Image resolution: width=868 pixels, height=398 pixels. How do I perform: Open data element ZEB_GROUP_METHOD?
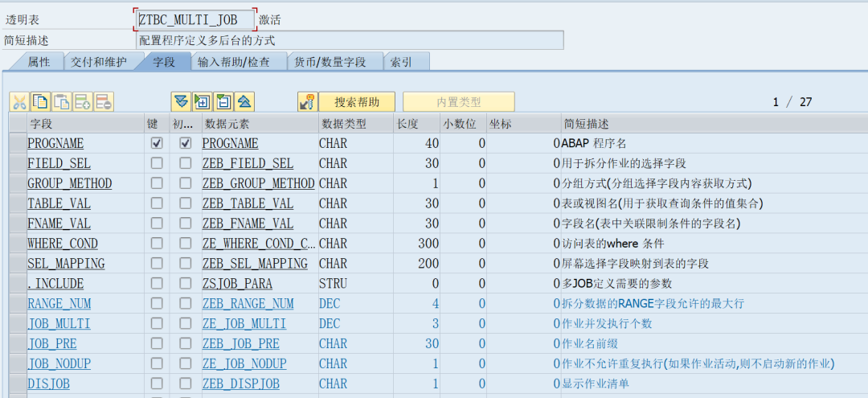pos(258,183)
